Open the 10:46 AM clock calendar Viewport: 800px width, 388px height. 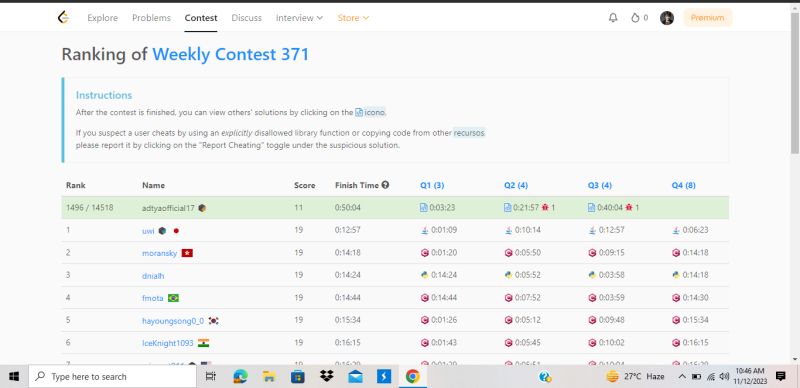750,376
